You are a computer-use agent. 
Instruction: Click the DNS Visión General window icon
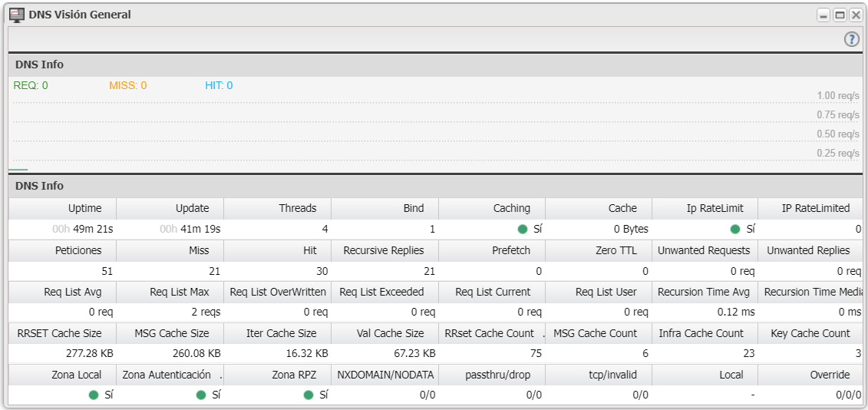point(16,15)
